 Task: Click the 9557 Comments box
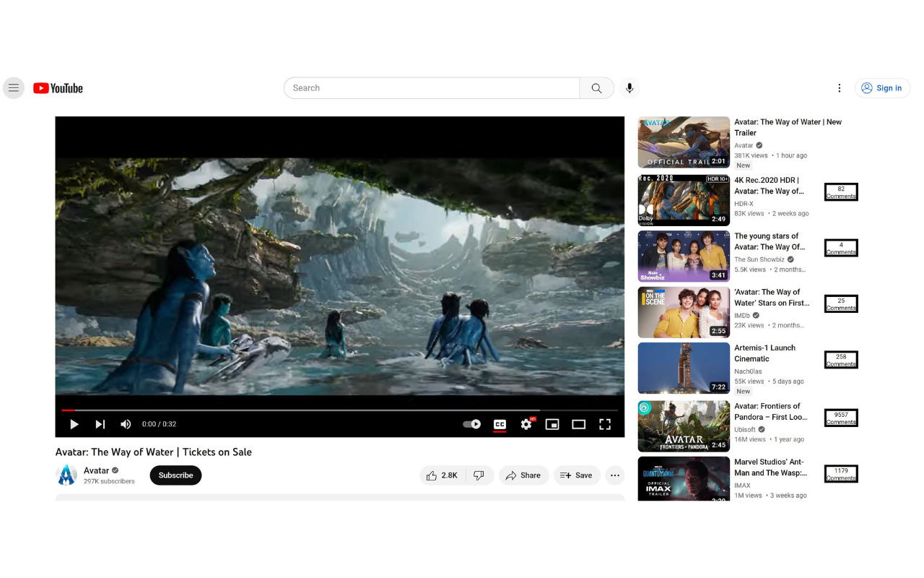[x=841, y=418]
